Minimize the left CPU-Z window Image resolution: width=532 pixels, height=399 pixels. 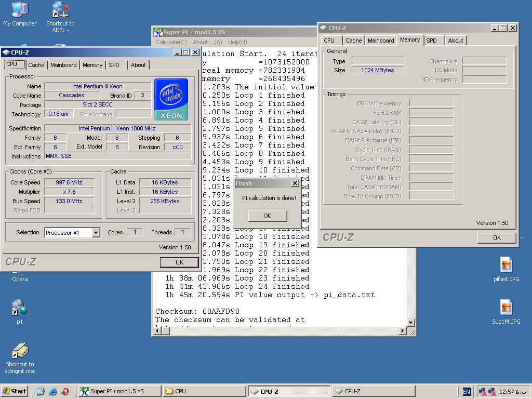click(x=177, y=52)
